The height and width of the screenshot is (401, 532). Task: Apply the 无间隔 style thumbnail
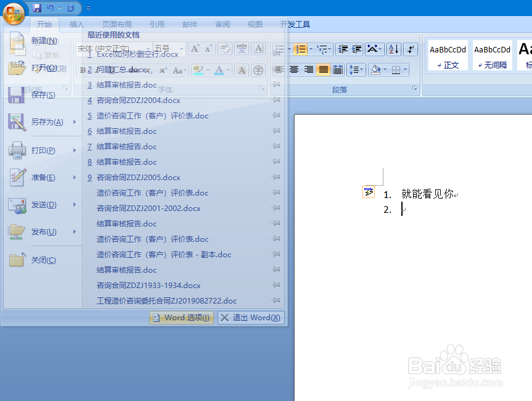[x=493, y=56]
